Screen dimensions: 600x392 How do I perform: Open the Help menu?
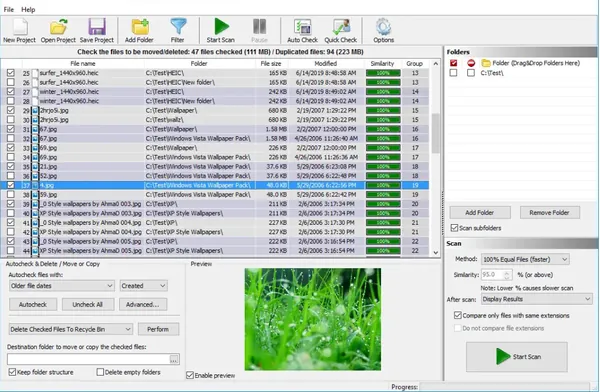click(x=28, y=9)
